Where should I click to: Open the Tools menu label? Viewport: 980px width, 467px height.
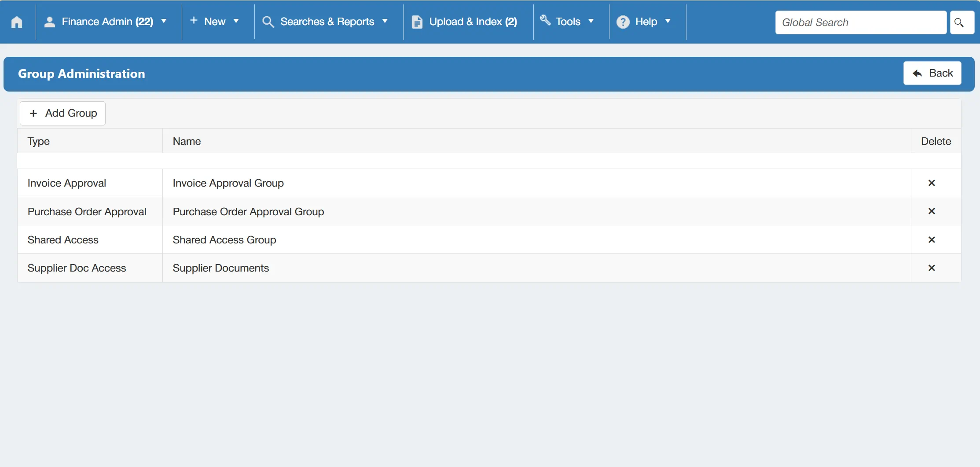[568, 22]
